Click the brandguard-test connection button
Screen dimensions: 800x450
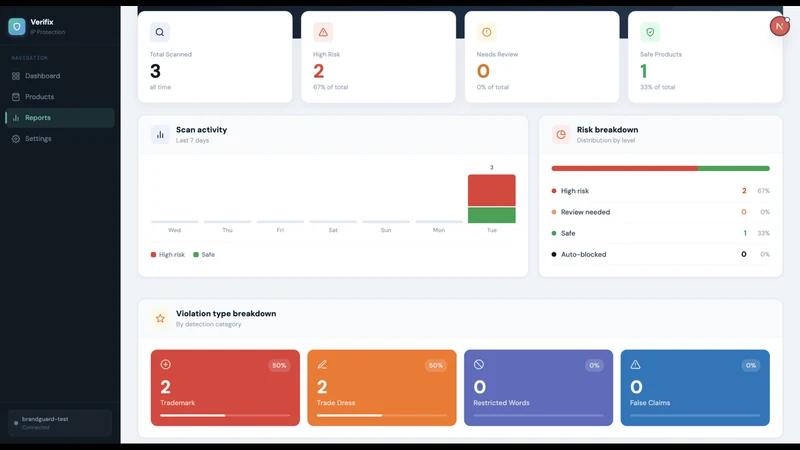tap(60, 423)
